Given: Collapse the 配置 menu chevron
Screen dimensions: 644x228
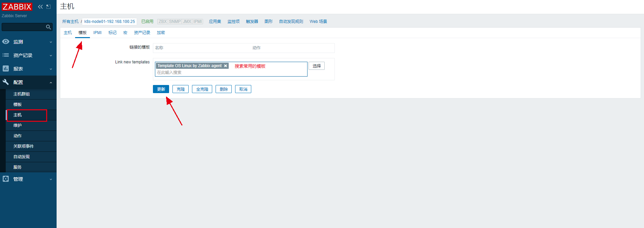Looking at the screenshot, I should tap(51, 83).
